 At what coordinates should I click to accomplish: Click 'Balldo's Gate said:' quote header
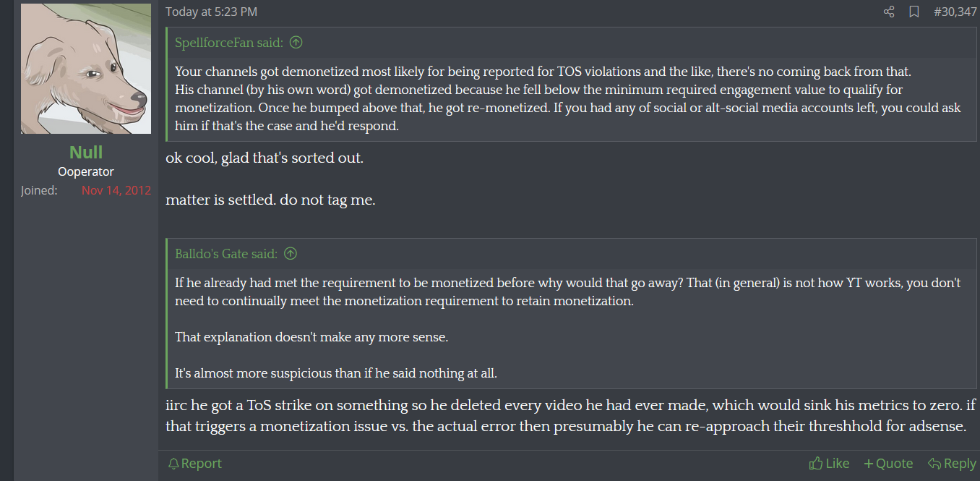tap(226, 254)
